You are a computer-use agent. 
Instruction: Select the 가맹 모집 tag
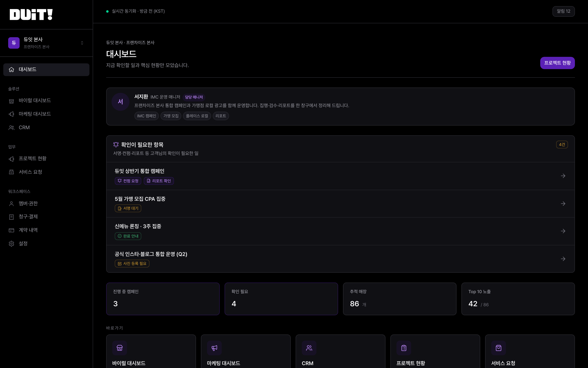pyautogui.click(x=171, y=116)
